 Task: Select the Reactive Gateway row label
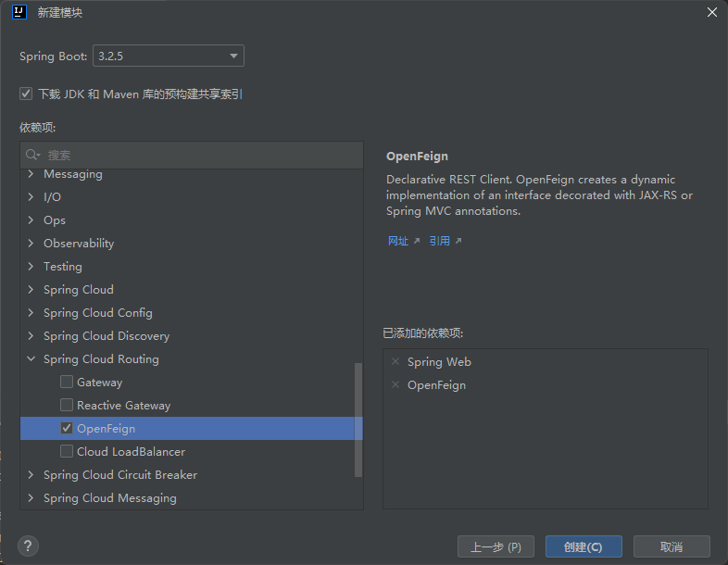click(123, 406)
